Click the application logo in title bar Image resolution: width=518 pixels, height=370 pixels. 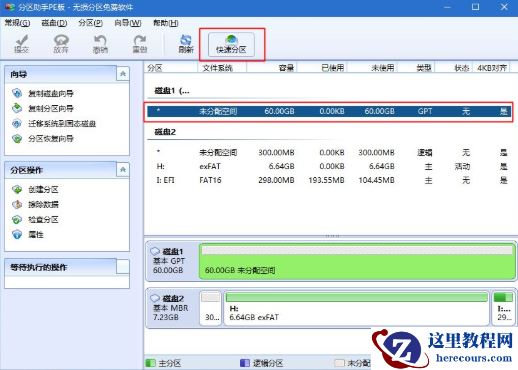[x=10, y=7]
